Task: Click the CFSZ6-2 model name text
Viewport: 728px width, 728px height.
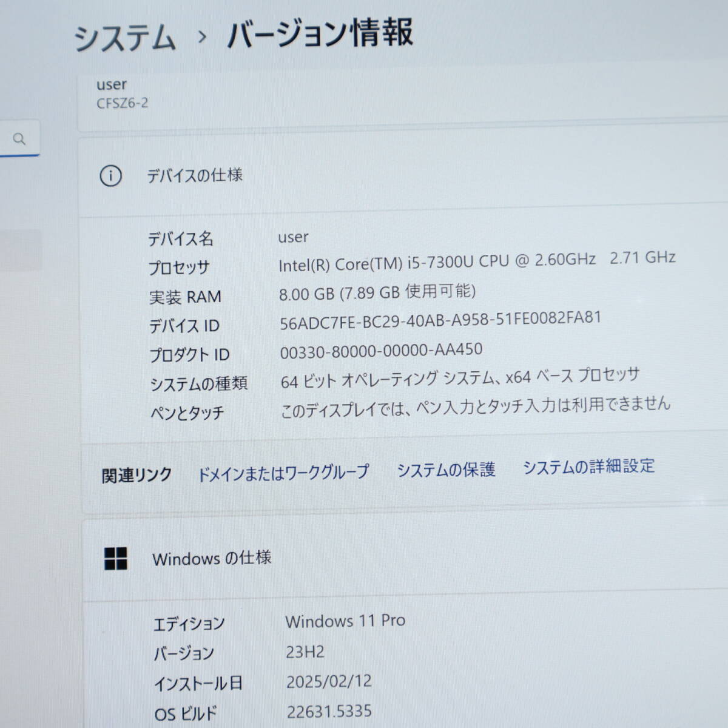Action: pos(122,103)
